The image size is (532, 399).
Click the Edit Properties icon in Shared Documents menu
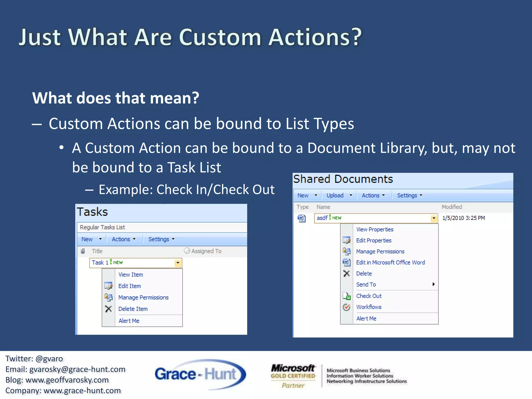(x=347, y=240)
